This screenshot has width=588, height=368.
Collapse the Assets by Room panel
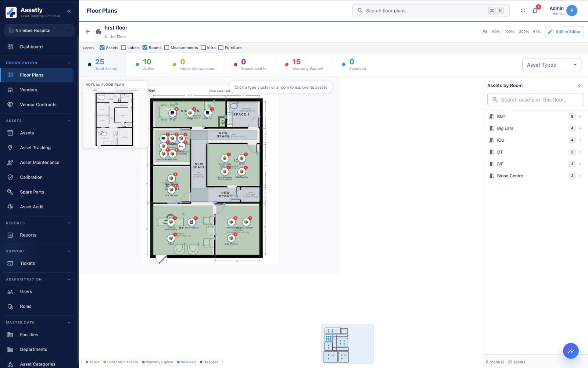(579, 85)
